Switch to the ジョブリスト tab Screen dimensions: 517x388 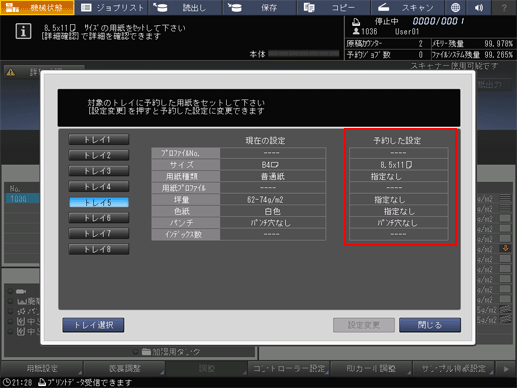[112, 7]
